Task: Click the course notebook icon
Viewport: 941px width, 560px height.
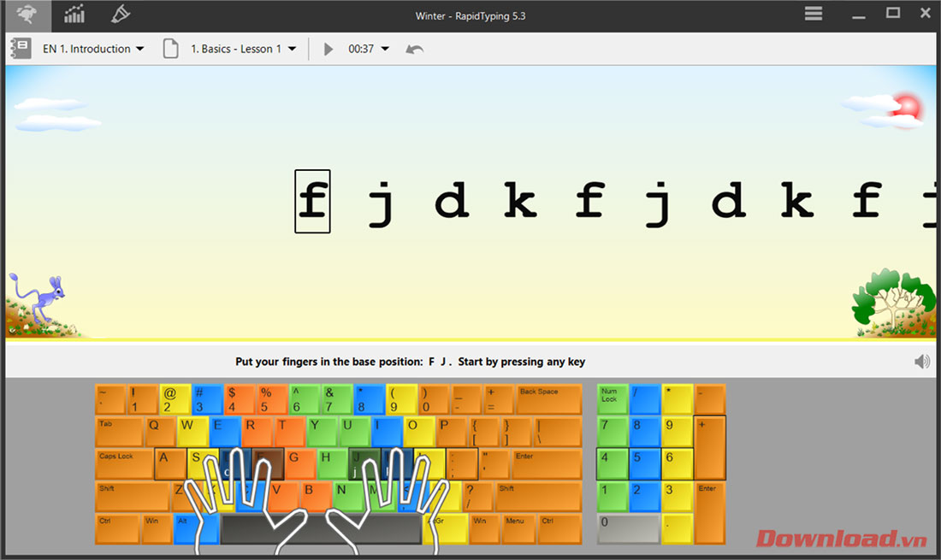Action: pyautogui.click(x=21, y=49)
